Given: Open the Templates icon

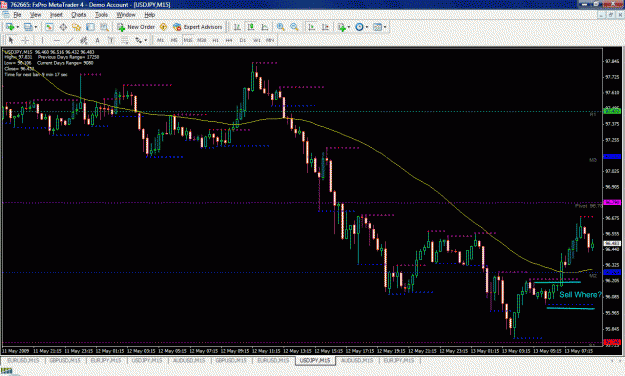Looking at the screenshot, I should (377, 27).
